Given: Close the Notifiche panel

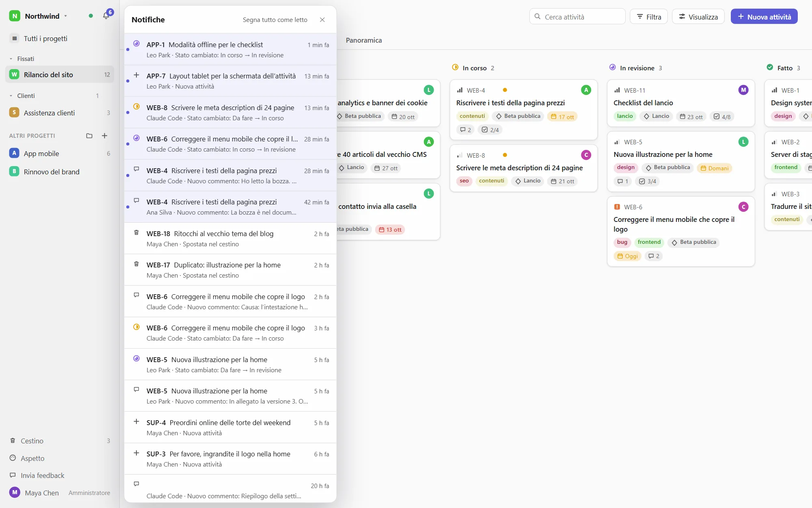Looking at the screenshot, I should coord(322,20).
